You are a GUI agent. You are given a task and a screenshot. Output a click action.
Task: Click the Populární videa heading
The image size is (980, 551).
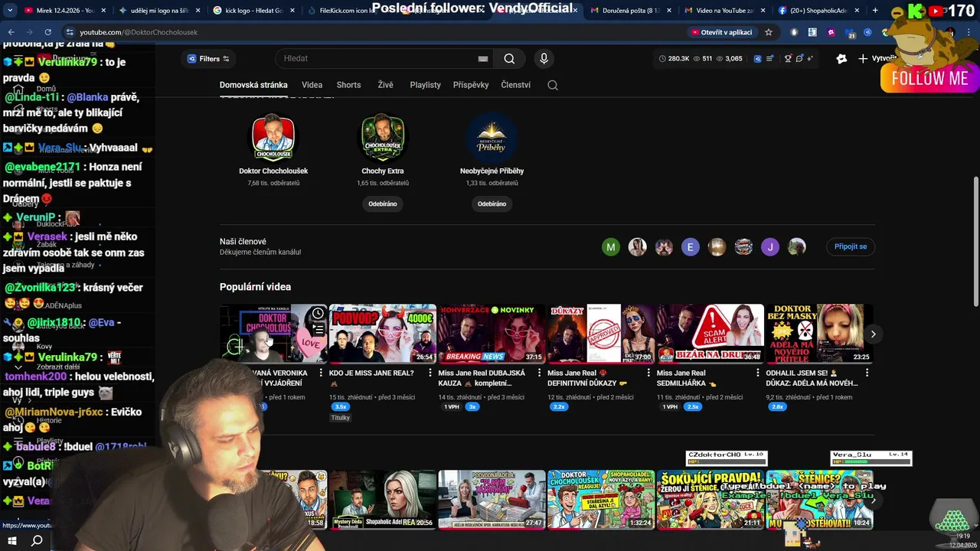255,287
